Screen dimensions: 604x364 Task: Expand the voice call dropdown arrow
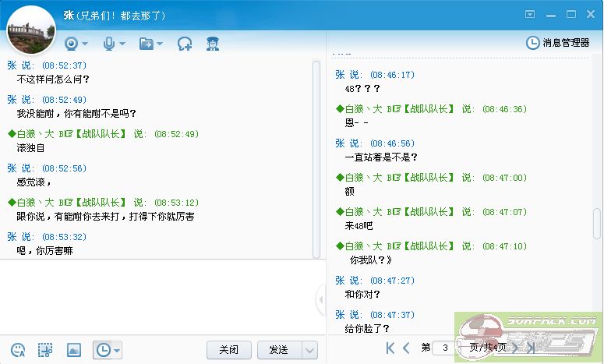(122, 44)
